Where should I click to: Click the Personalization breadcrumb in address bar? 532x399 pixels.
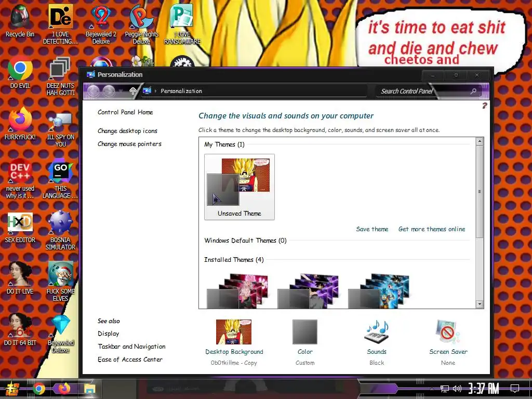[x=181, y=91]
